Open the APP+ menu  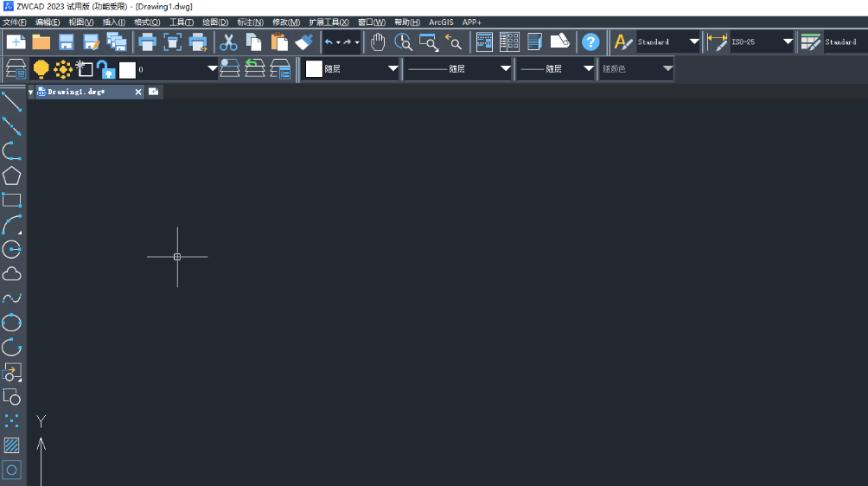[x=472, y=22]
